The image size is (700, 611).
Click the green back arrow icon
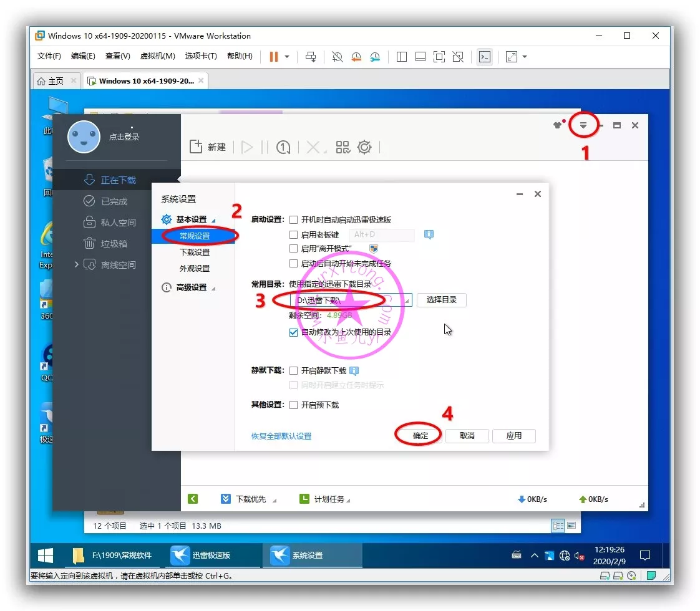[193, 499]
